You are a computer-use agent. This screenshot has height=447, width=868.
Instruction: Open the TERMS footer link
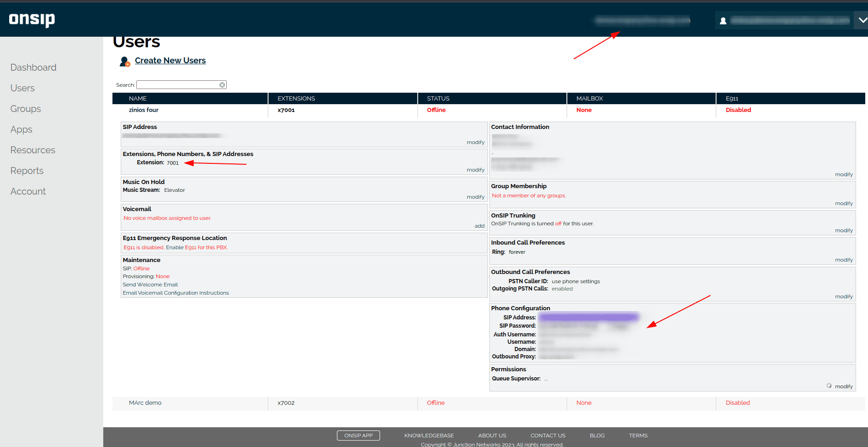pyautogui.click(x=638, y=436)
